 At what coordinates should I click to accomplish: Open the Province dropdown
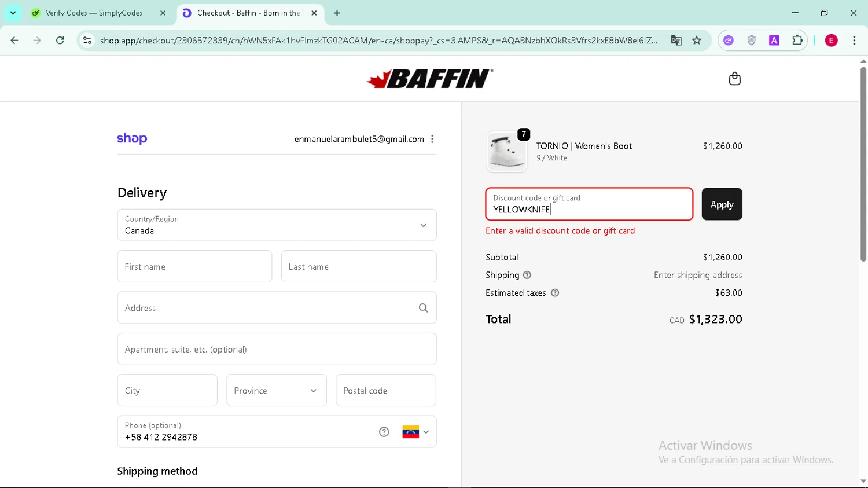(277, 391)
